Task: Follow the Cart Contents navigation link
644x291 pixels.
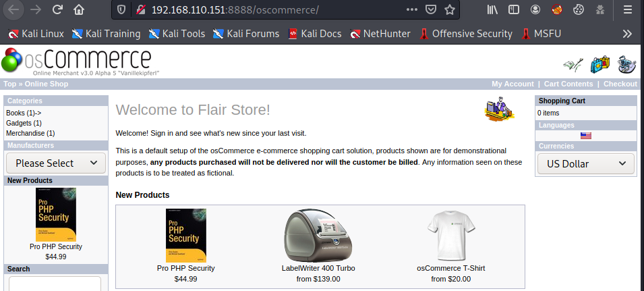Action: pos(568,84)
